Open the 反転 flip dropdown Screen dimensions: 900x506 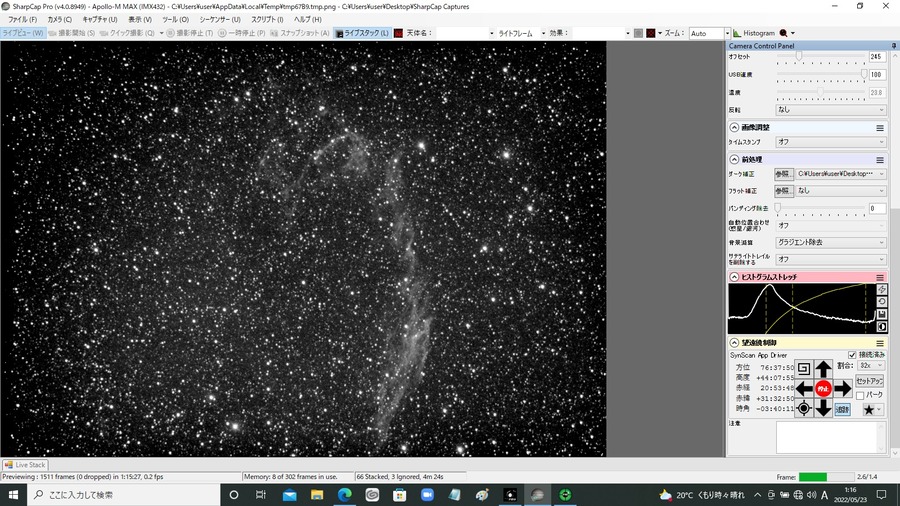831,110
